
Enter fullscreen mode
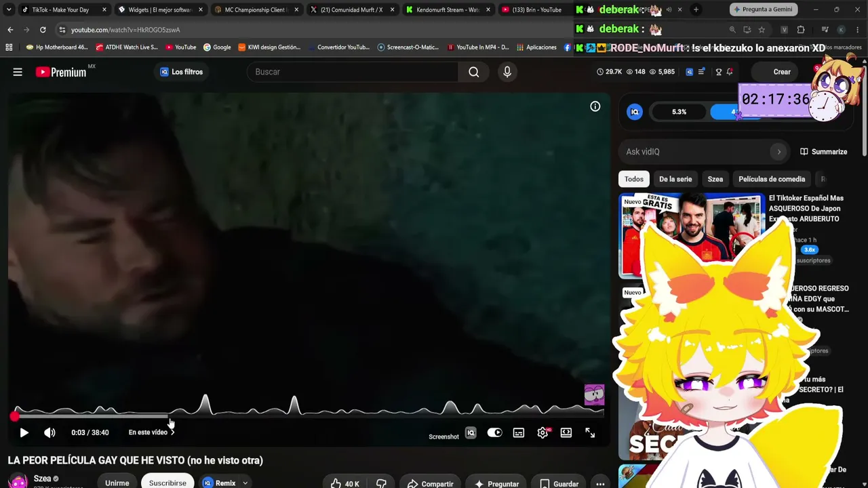[590, 432]
